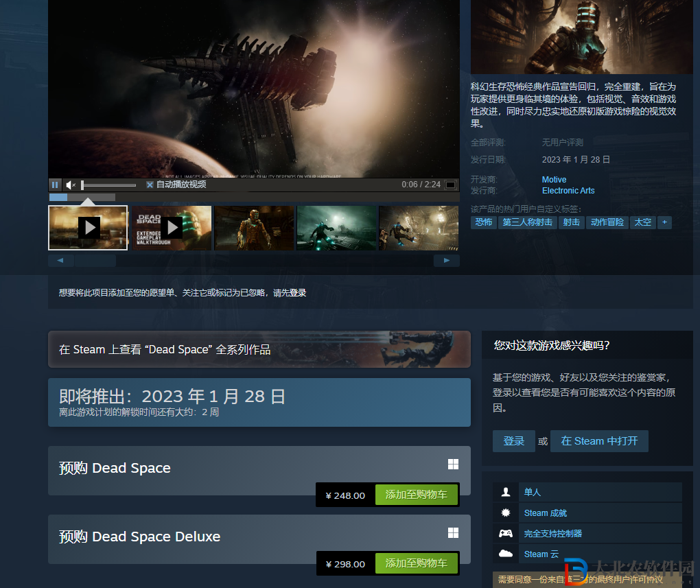
Task: Click the game header capsule image
Action: click(x=582, y=36)
